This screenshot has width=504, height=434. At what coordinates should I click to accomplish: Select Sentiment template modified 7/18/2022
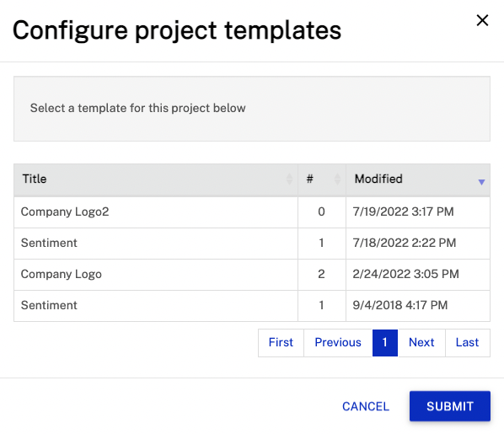pyautogui.click(x=252, y=243)
